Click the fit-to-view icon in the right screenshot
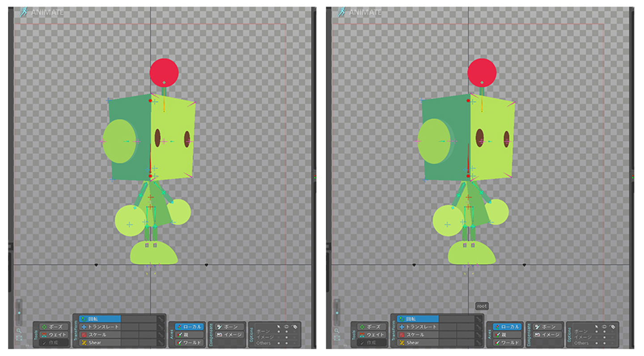The width and height of the screenshot is (644, 356). coord(337,338)
